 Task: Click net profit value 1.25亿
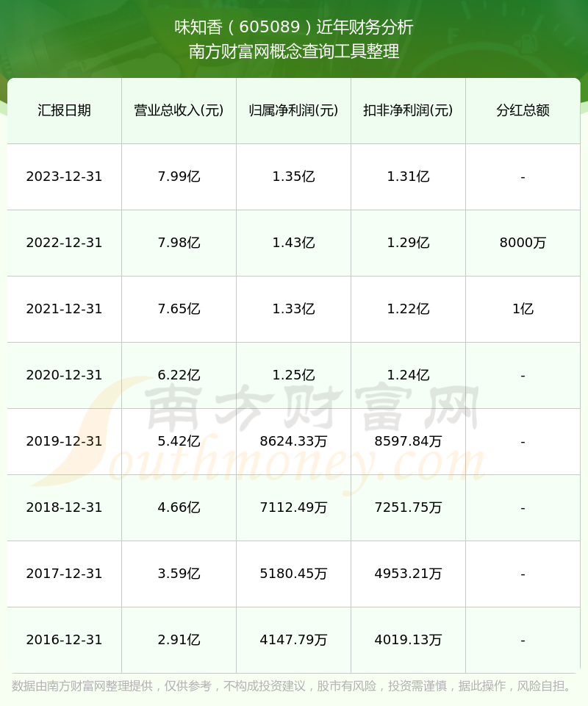[x=294, y=375]
